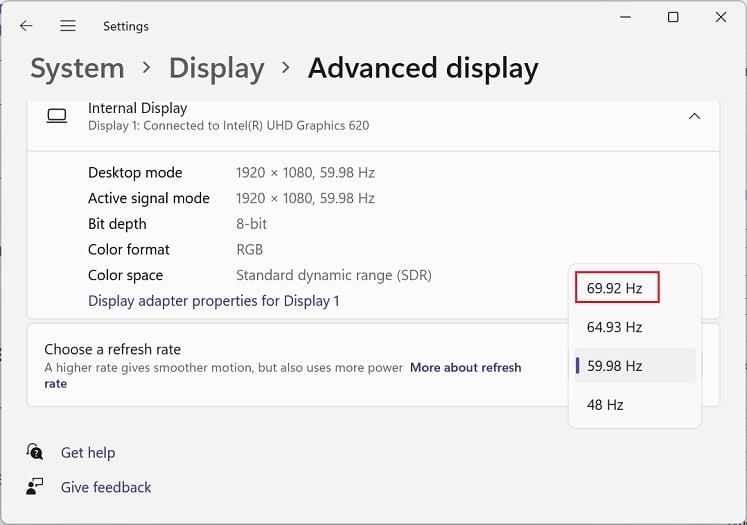Viewport: 747px width, 525px height.
Task: Click the Display breadcrumb
Action: (x=217, y=68)
